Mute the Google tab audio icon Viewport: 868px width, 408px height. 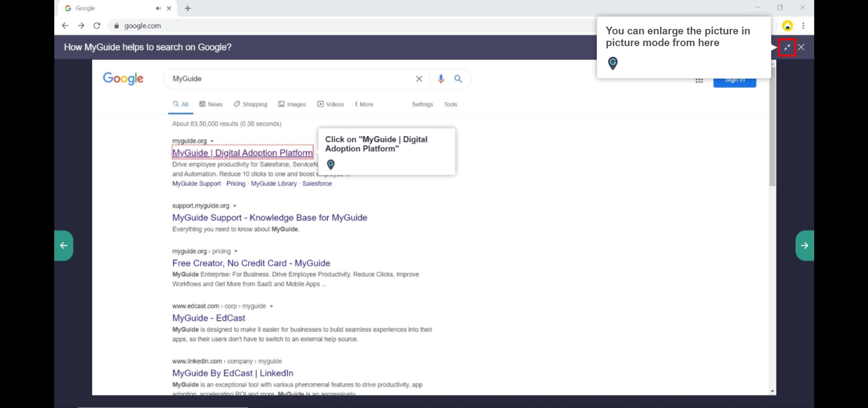click(x=158, y=8)
